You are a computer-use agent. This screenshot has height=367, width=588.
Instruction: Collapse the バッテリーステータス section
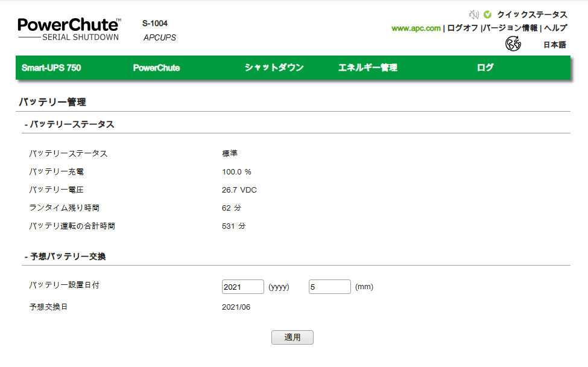(69, 124)
